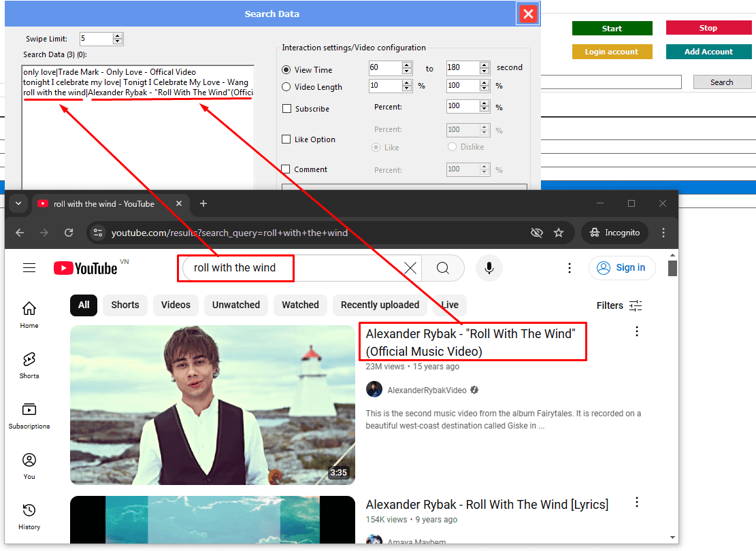Open the Chrome tab search dropdown
Viewport: 756px width, 551px height.
(18, 203)
